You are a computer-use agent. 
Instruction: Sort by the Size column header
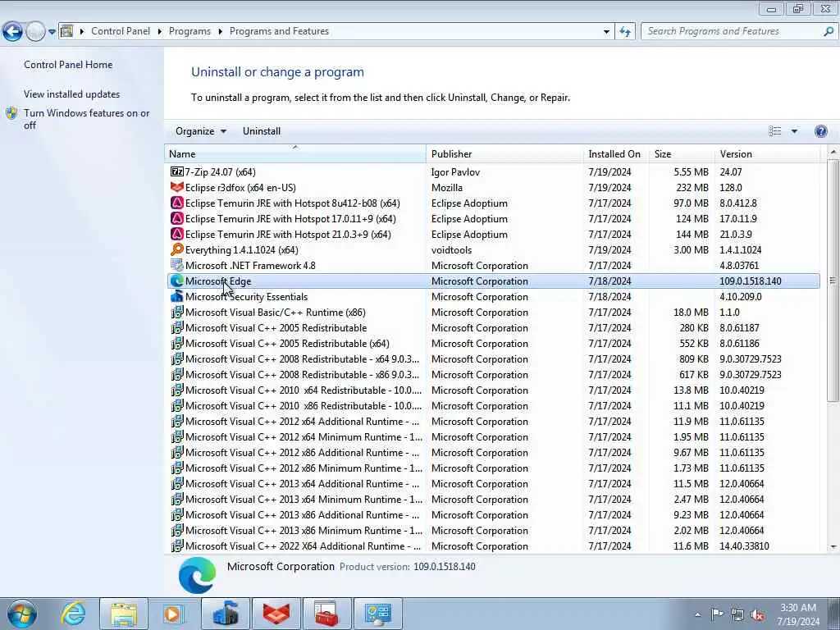pos(682,153)
